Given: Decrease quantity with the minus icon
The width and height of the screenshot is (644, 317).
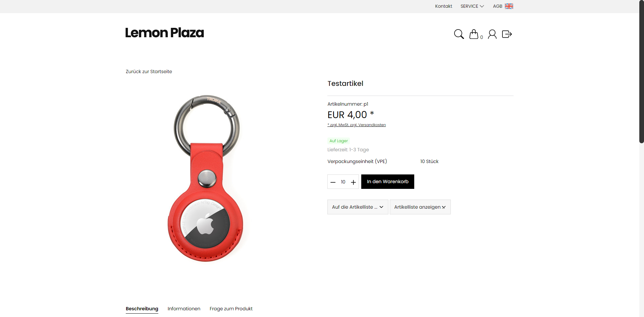Looking at the screenshot, I should [x=333, y=182].
